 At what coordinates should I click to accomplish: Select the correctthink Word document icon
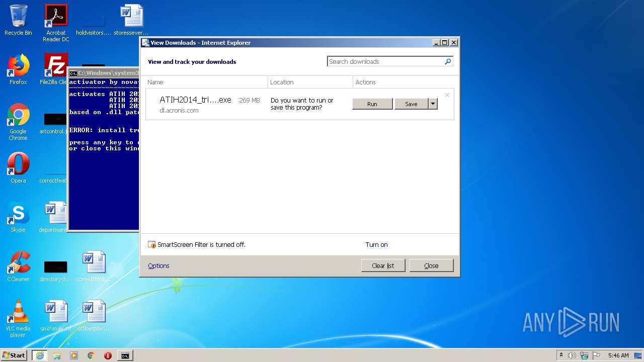click(x=94, y=266)
